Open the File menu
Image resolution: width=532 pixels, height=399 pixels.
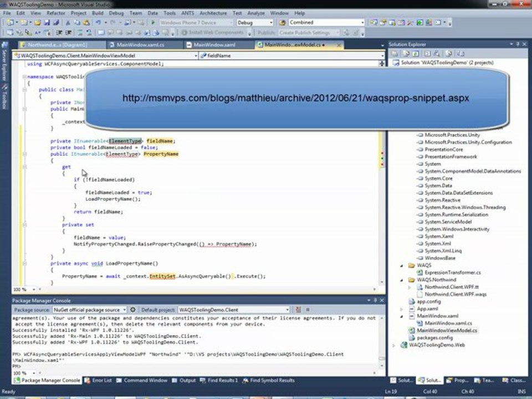pos(7,13)
